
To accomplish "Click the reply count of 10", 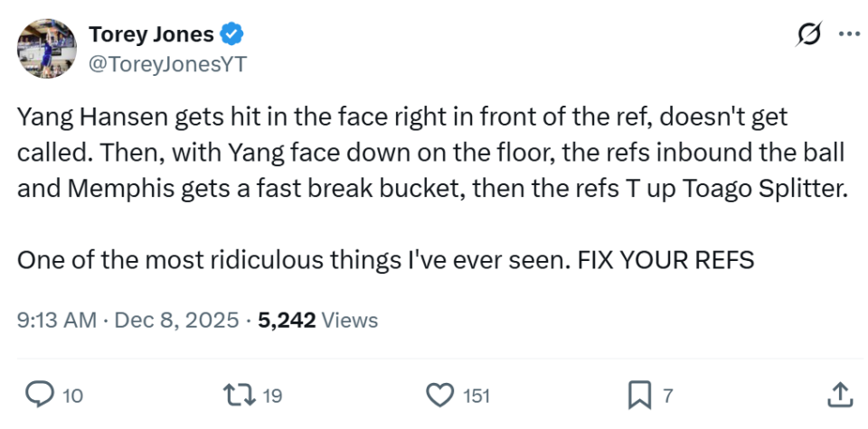I will point(74,395).
